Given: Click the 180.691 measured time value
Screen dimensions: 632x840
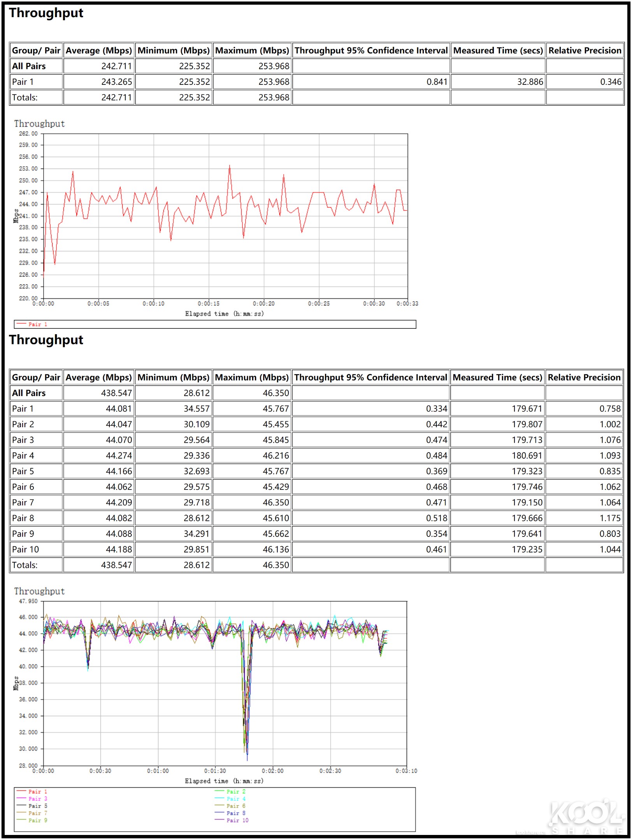Looking at the screenshot, I should coord(527,456).
